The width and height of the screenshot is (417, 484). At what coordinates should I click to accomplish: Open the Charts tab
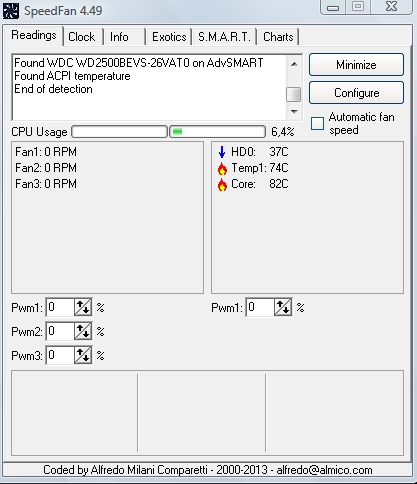pyautogui.click(x=278, y=37)
